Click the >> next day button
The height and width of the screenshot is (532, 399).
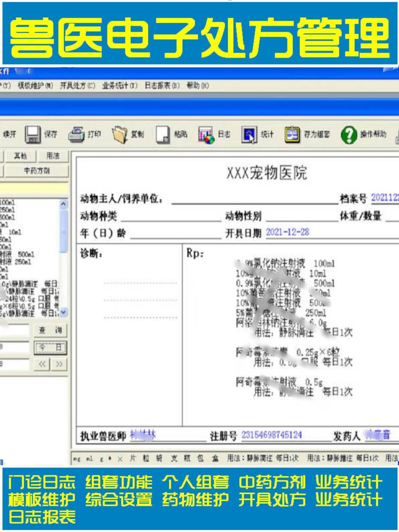[x=59, y=364]
